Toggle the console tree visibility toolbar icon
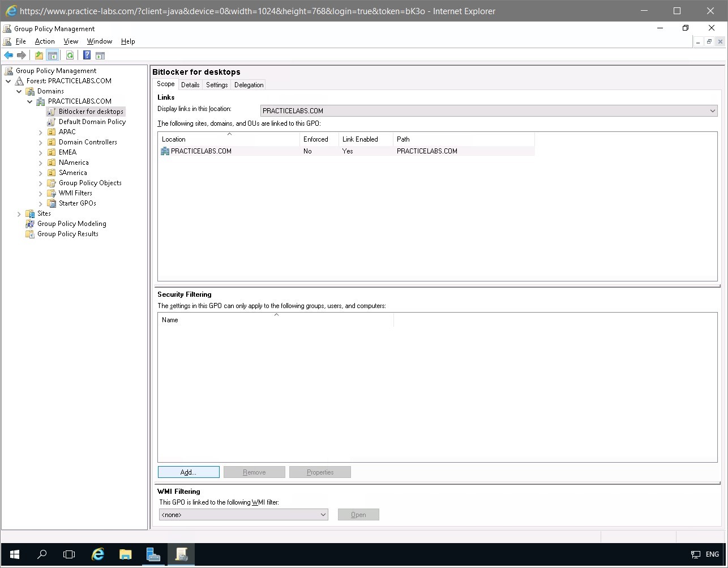The image size is (728, 568). (53, 55)
